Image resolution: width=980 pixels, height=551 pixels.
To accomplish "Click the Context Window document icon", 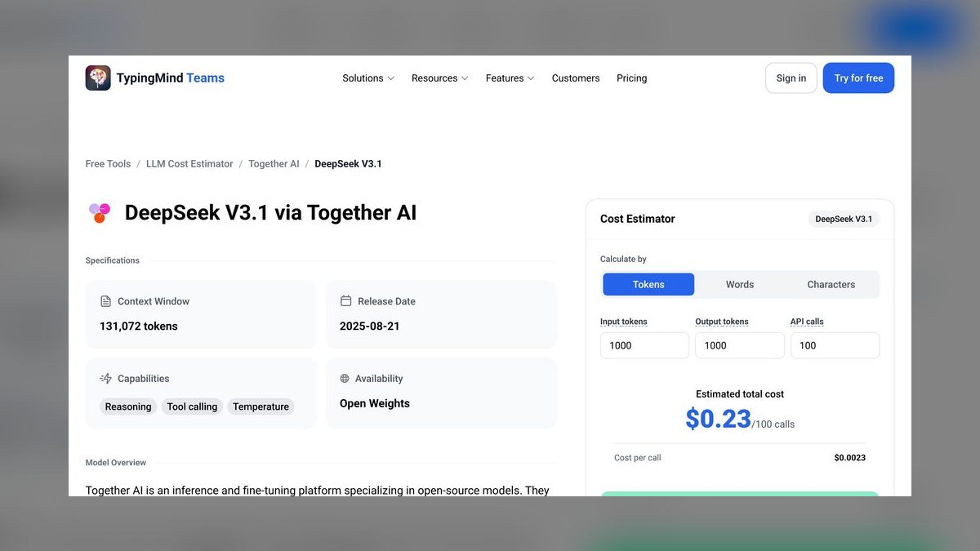I will coord(105,301).
